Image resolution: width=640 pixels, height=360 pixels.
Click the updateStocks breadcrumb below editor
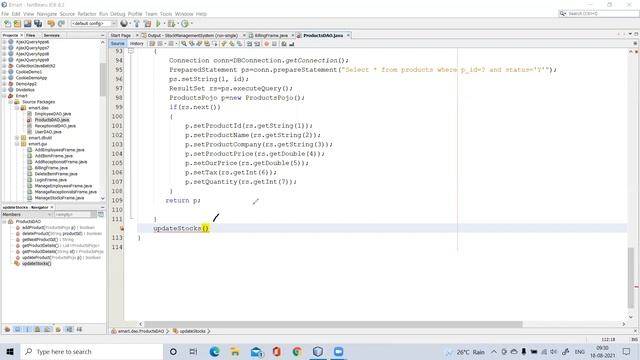coord(192,331)
